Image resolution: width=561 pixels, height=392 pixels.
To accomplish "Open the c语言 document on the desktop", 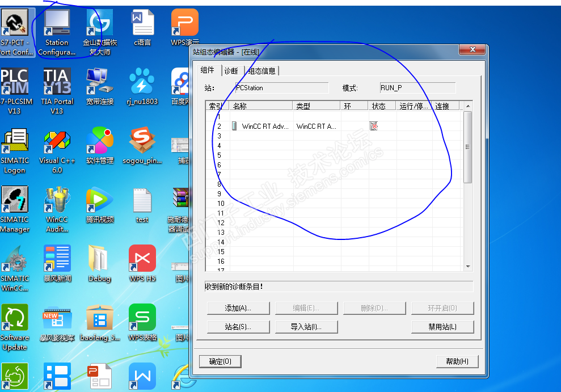I will (x=142, y=28).
